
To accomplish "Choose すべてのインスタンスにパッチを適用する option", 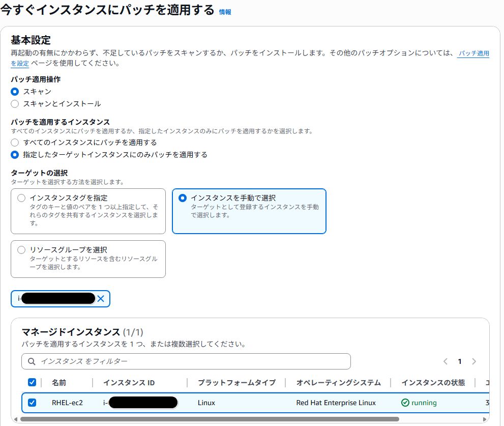I will (x=15, y=143).
